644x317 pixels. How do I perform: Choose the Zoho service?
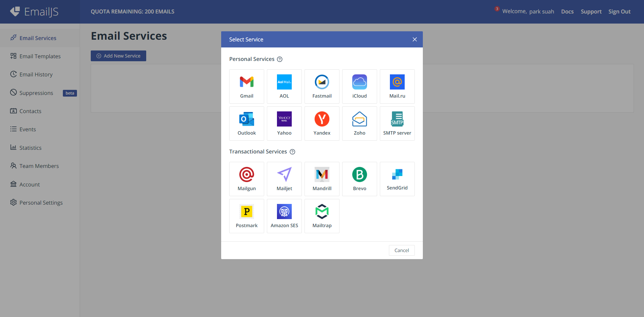(360, 124)
